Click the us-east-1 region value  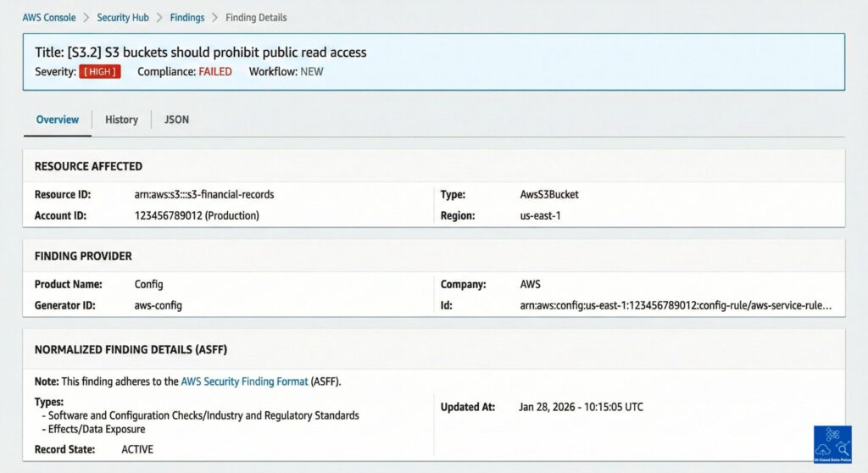(x=540, y=215)
